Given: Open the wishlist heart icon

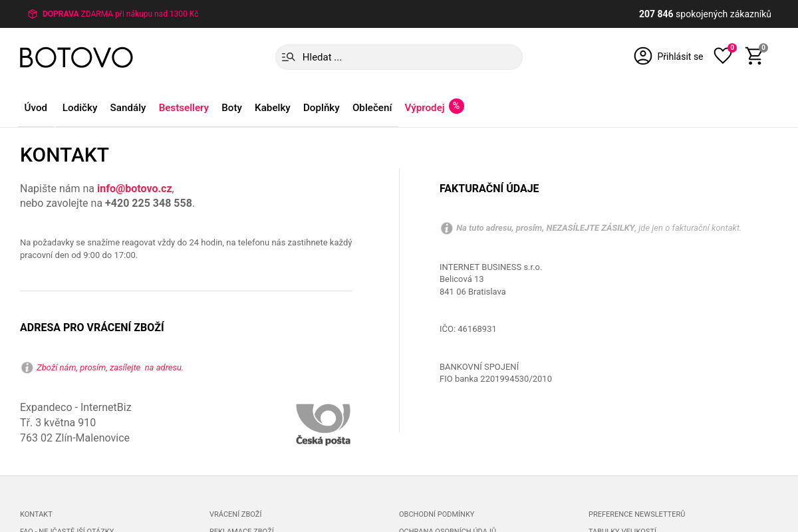Looking at the screenshot, I should tap(723, 56).
